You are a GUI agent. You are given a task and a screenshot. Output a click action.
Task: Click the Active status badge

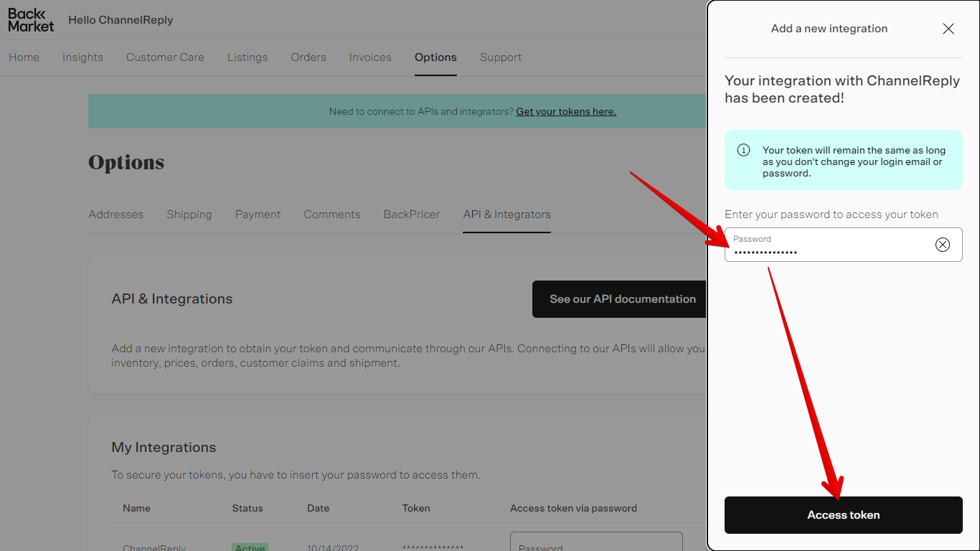[250, 547]
